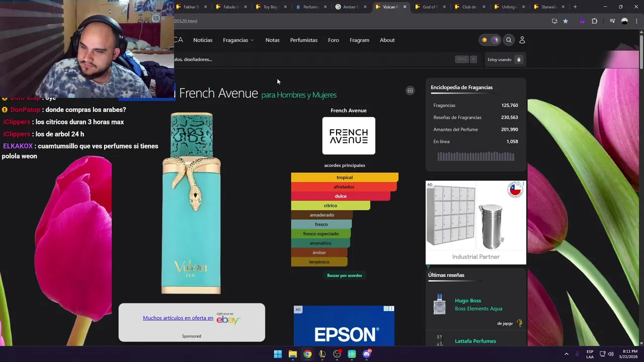Open the Windows Start menu
Image resolution: width=644 pixels, height=362 pixels.
(x=278, y=354)
